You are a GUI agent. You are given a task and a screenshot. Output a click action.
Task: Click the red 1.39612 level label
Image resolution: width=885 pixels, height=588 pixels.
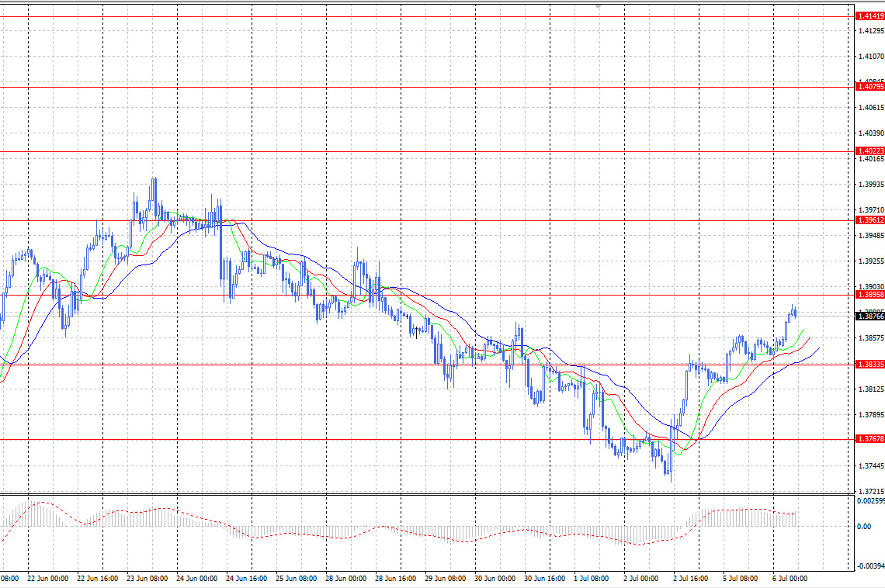870,220
